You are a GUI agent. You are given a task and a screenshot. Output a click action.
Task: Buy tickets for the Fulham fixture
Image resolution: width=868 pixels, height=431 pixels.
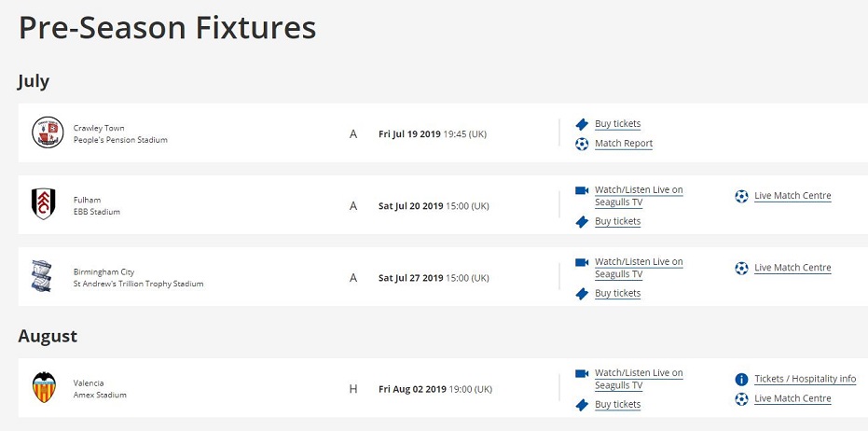click(x=618, y=221)
